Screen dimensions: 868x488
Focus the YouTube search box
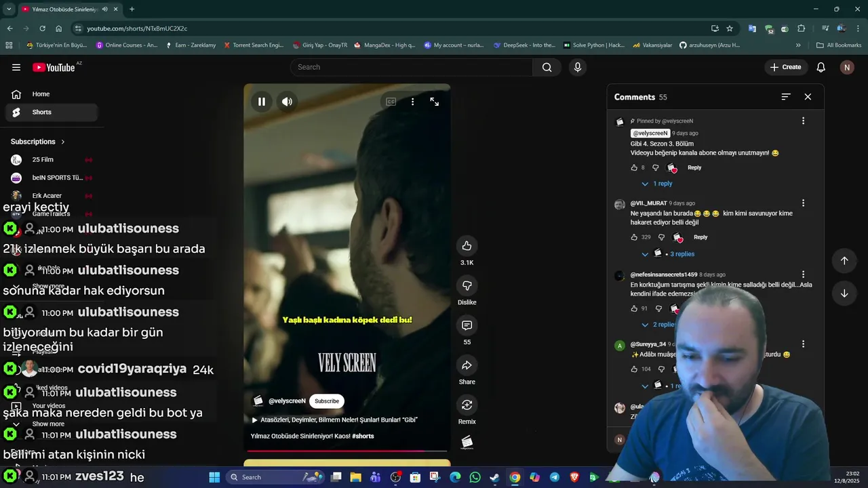click(412, 67)
